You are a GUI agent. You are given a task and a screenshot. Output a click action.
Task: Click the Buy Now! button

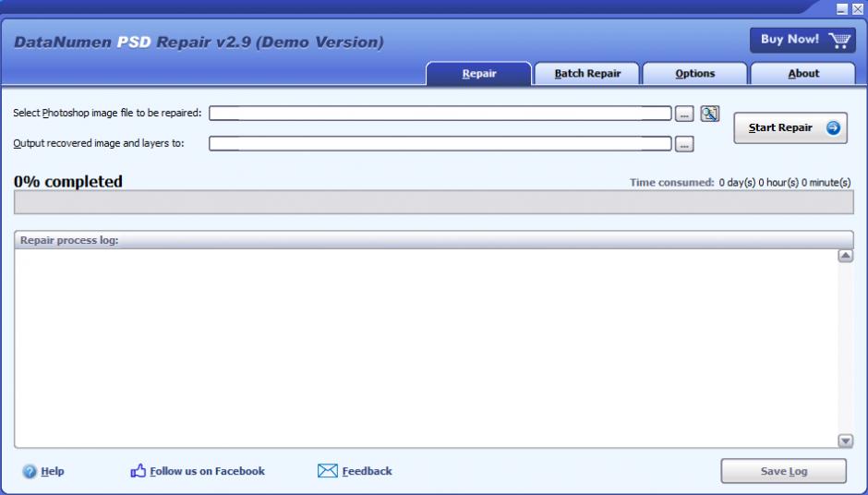click(x=802, y=40)
